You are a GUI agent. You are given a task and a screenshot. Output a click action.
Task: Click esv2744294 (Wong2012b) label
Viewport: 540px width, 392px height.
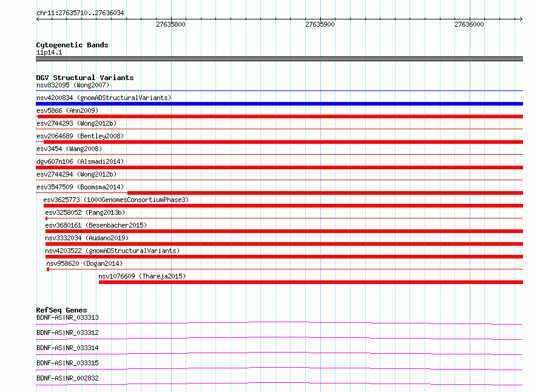click(76, 174)
